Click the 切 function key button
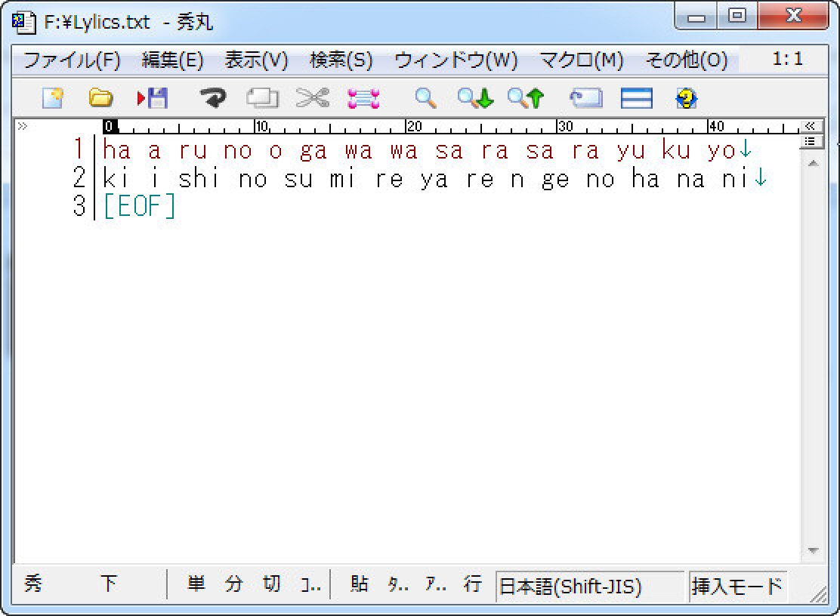840x616 pixels. 272,584
